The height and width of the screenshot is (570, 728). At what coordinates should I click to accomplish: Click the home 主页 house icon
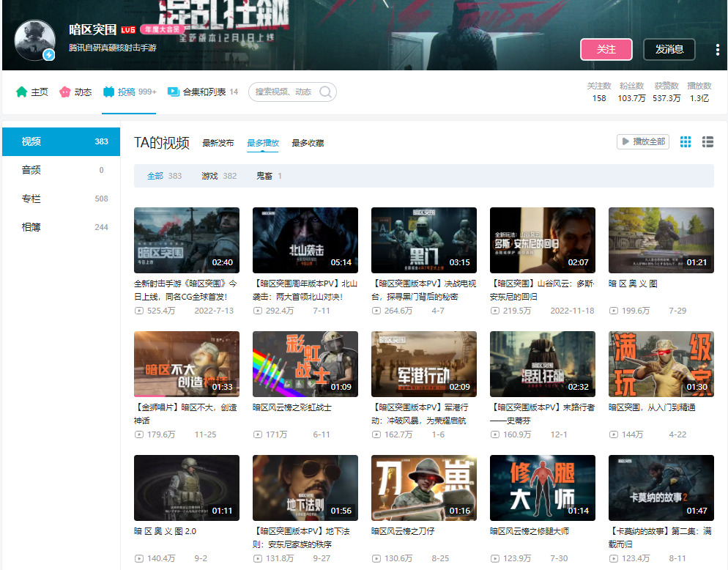coord(21,92)
